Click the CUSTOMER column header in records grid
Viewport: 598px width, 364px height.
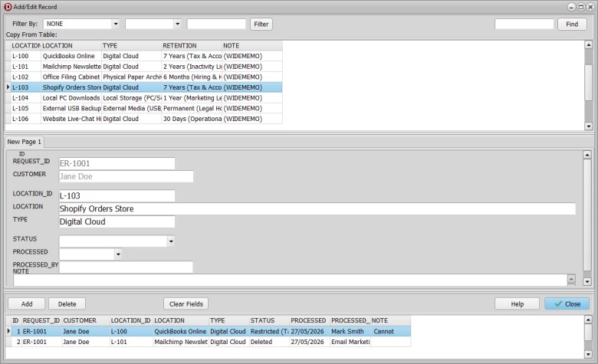pyautogui.click(x=85, y=320)
